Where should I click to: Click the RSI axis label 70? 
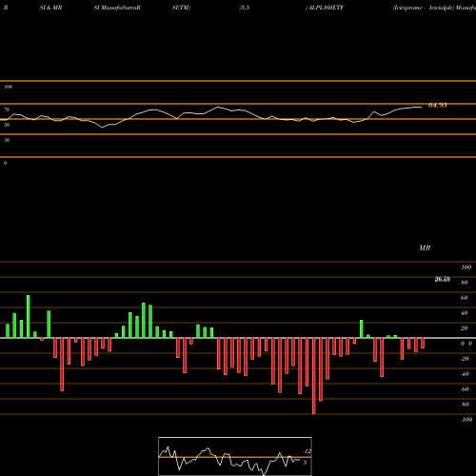pyautogui.click(x=7, y=109)
